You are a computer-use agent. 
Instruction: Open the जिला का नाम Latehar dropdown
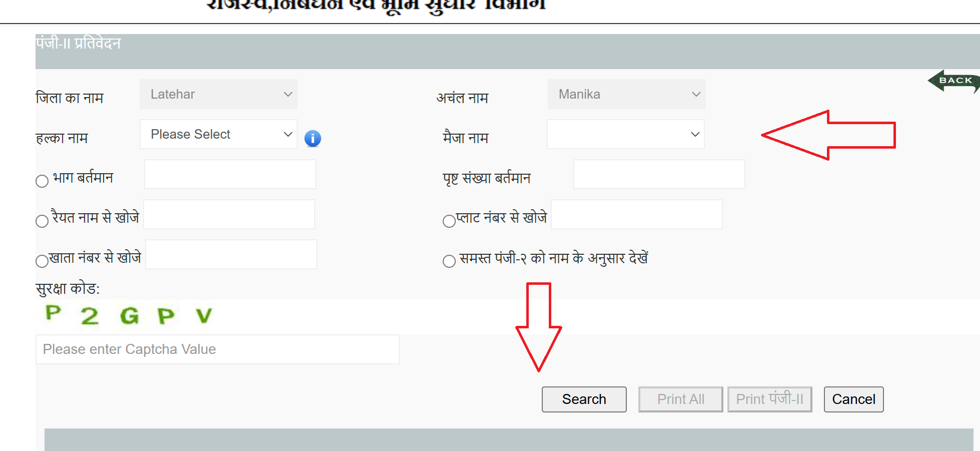(x=218, y=94)
